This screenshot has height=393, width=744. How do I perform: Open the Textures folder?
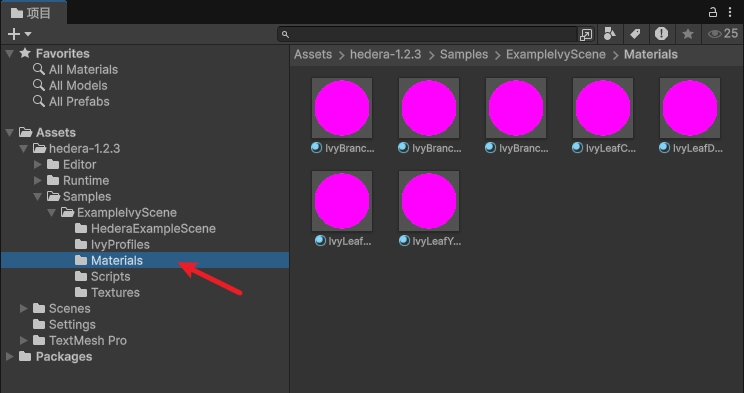(x=115, y=292)
